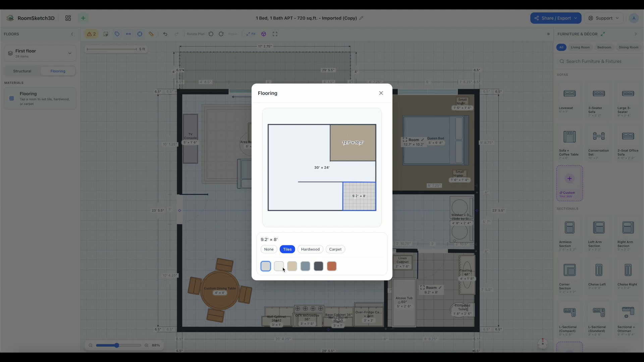Open the RoomSketch3D logo home
Image resolution: width=644 pixels, height=362 pixels.
coord(31,18)
